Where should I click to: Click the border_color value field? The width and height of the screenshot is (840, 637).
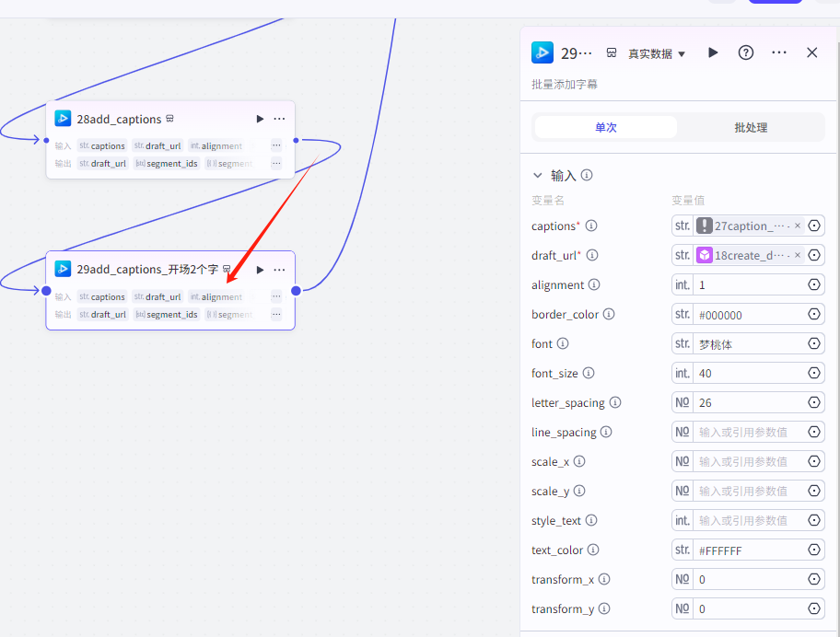(x=748, y=315)
